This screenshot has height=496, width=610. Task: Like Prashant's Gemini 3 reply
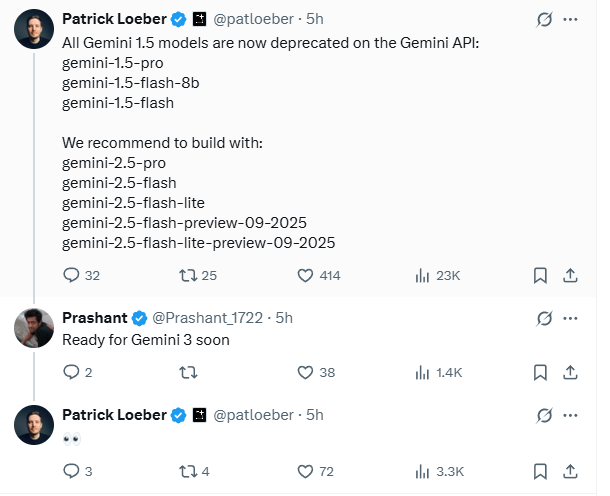click(x=305, y=372)
